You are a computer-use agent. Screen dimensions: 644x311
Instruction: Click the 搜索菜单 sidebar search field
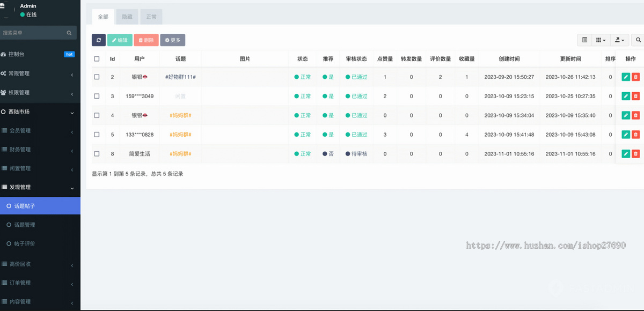[32, 33]
